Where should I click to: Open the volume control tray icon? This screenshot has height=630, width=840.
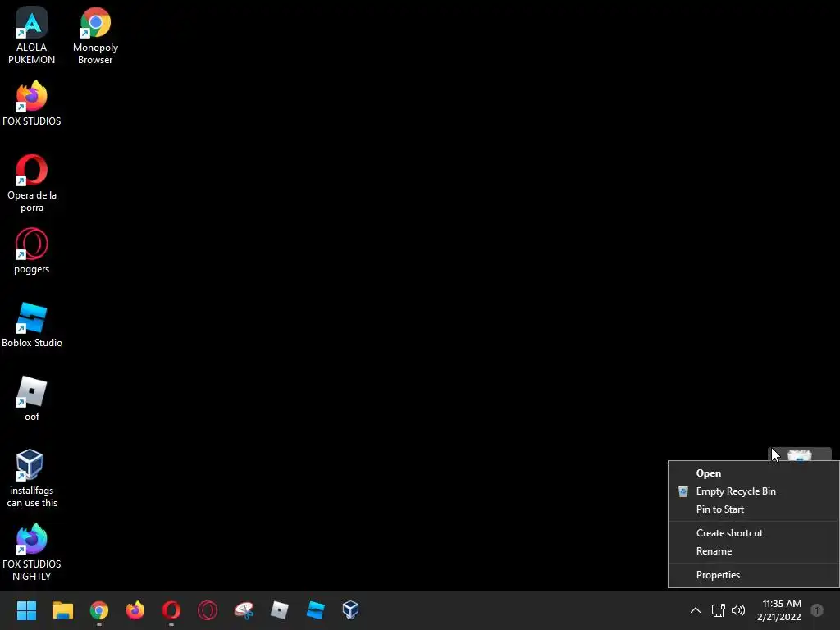(x=738, y=610)
